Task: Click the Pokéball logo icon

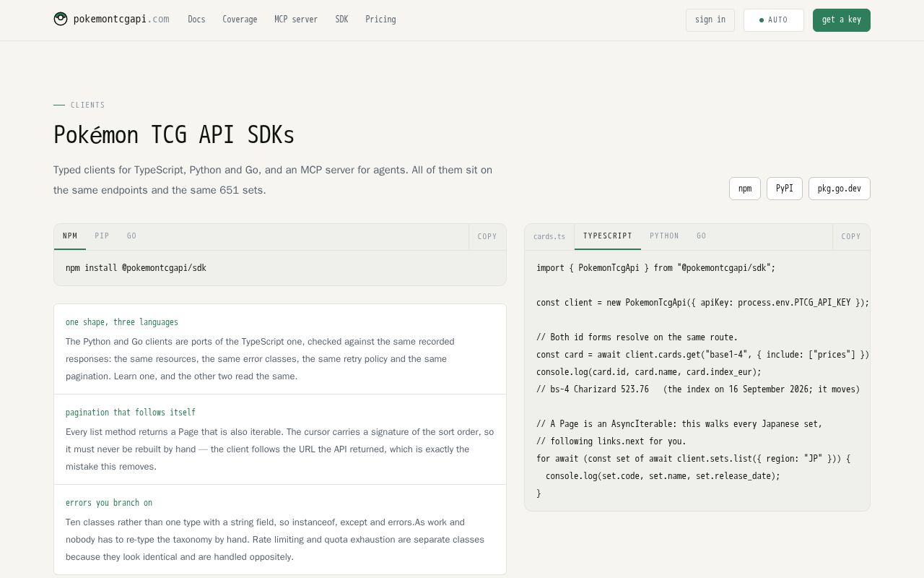Action: [61, 19]
